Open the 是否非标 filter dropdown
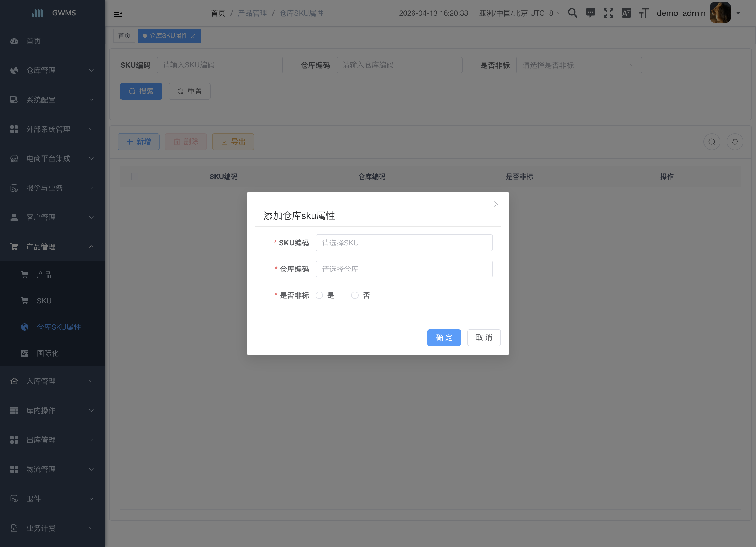 [579, 65]
